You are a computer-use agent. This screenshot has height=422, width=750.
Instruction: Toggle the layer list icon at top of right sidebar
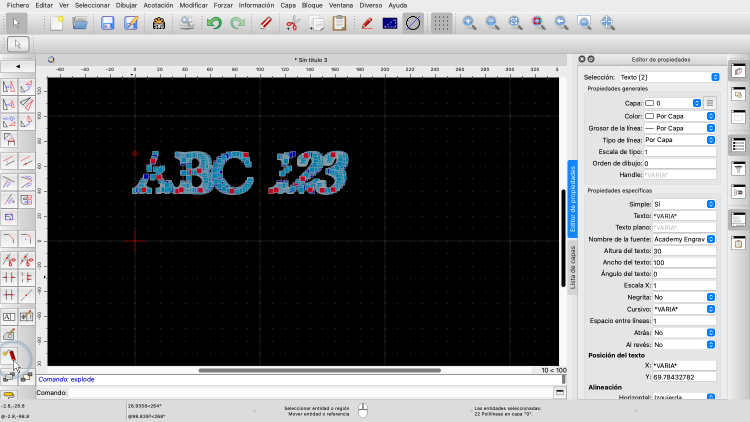click(739, 71)
